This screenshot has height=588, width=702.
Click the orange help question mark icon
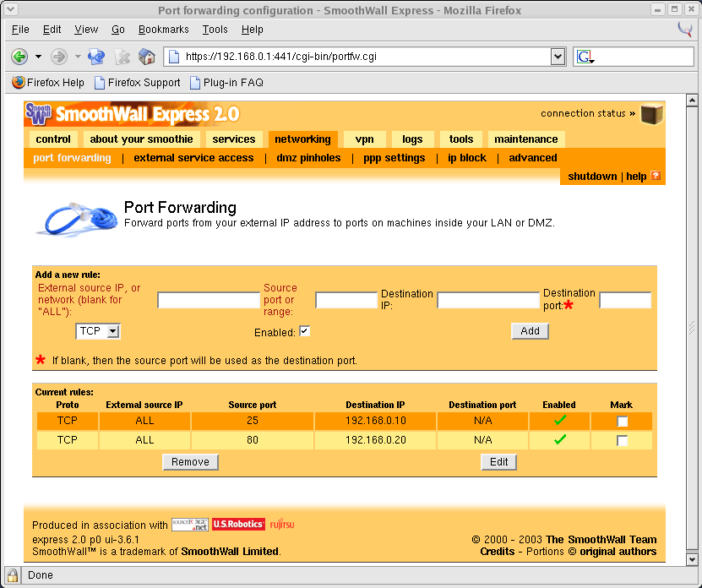click(x=656, y=176)
